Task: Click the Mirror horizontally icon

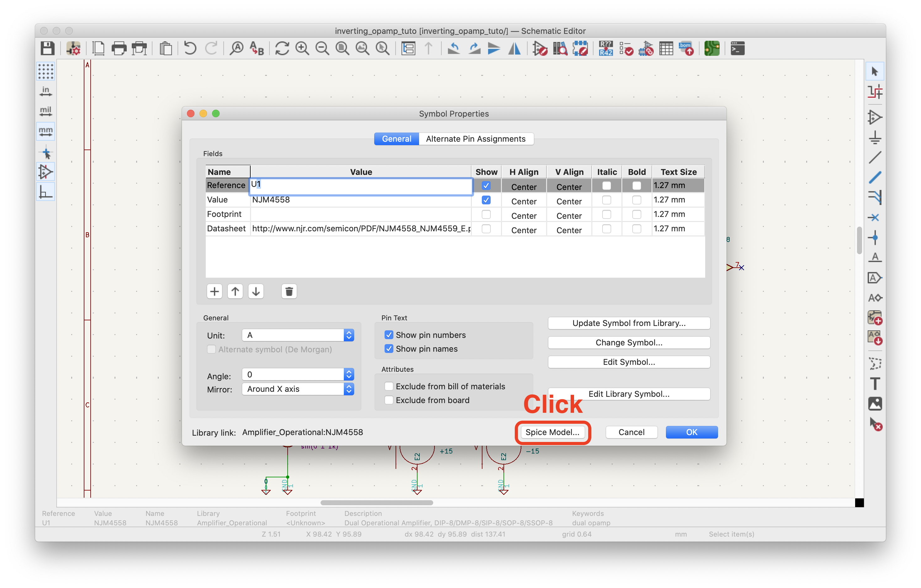Action: point(514,49)
